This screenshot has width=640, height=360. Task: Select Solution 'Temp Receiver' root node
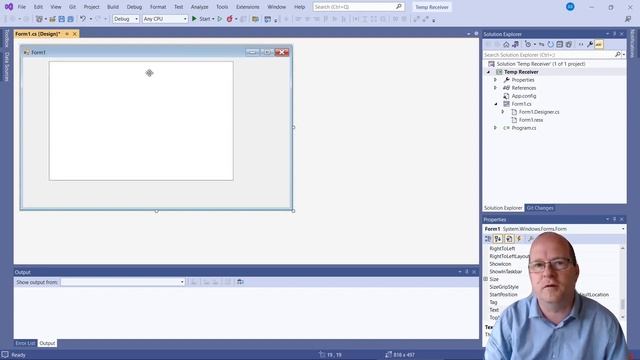point(541,64)
